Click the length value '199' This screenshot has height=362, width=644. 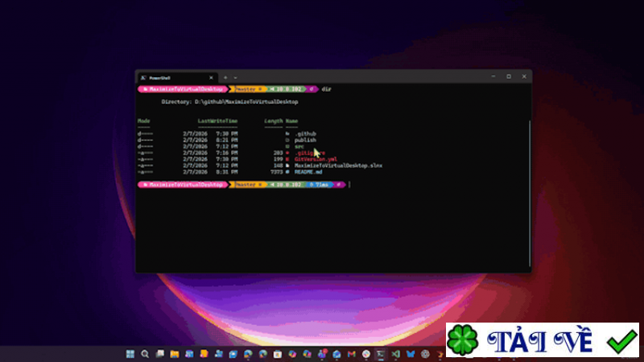(x=278, y=159)
